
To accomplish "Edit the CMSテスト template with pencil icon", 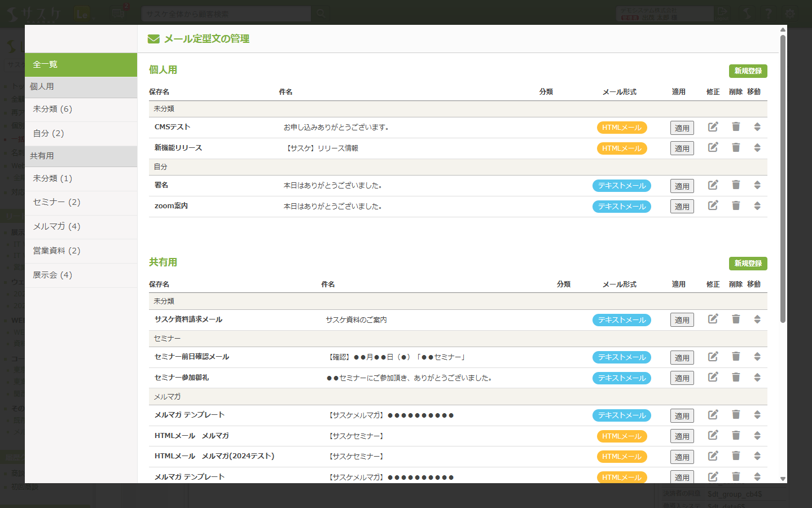I will pyautogui.click(x=713, y=127).
